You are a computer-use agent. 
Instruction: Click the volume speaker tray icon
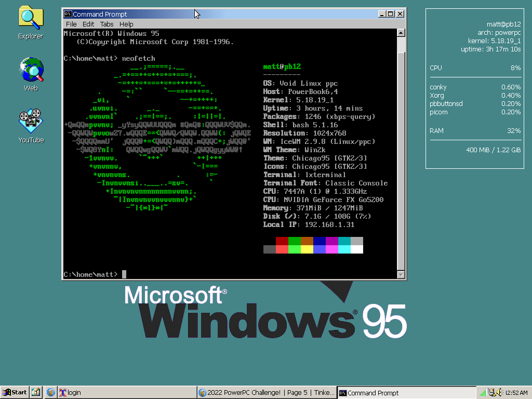click(x=499, y=393)
